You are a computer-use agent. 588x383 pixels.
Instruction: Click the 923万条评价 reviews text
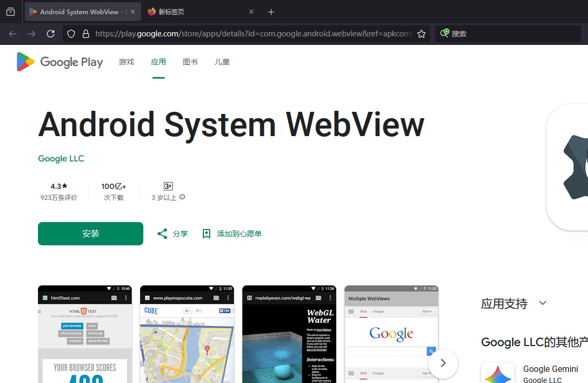59,197
